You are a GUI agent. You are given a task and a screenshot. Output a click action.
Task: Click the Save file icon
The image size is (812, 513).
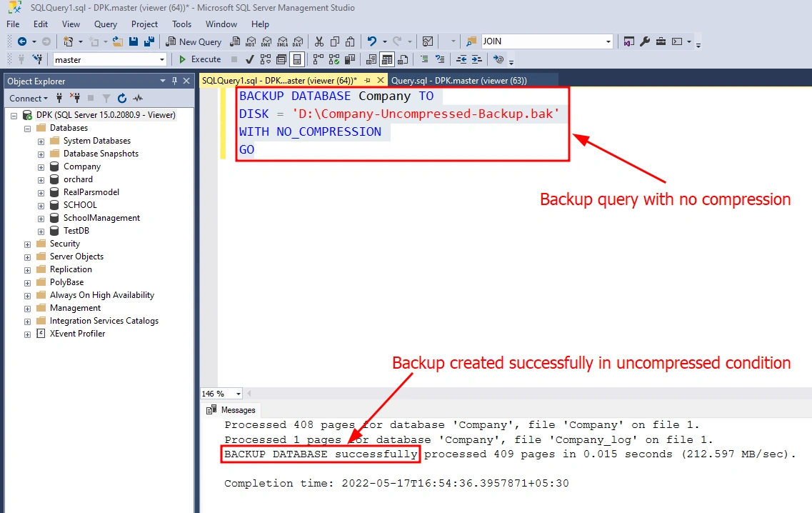point(133,41)
